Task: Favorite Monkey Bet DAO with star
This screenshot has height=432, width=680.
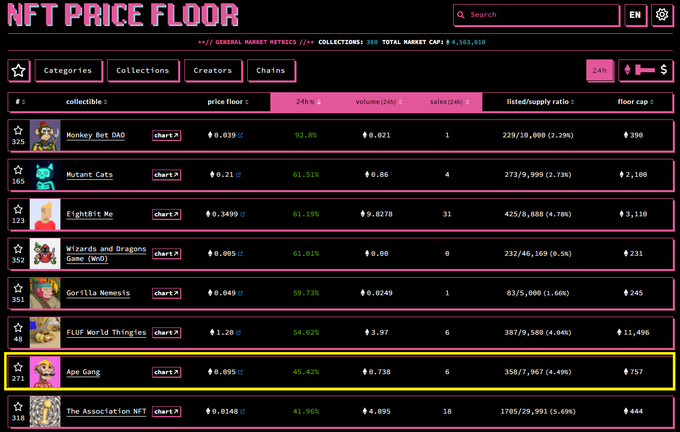Action: 18,130
